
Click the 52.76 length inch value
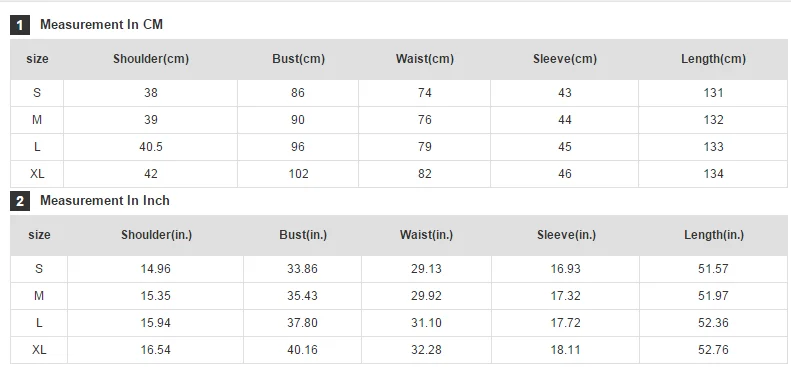pos(713,350)
